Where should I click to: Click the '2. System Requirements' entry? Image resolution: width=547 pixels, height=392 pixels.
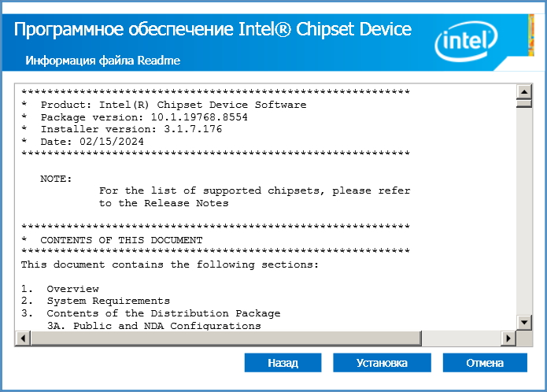point(95,301)
